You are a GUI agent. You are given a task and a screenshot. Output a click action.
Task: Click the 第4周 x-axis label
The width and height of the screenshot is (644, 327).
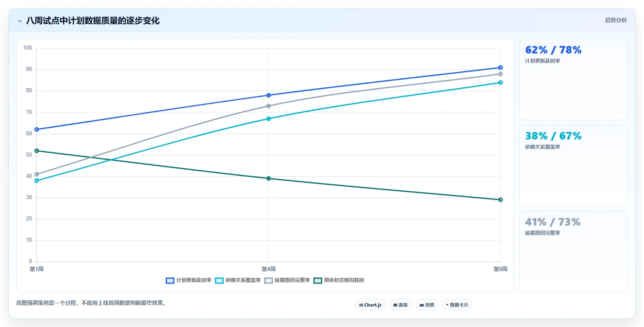(268, 269)
